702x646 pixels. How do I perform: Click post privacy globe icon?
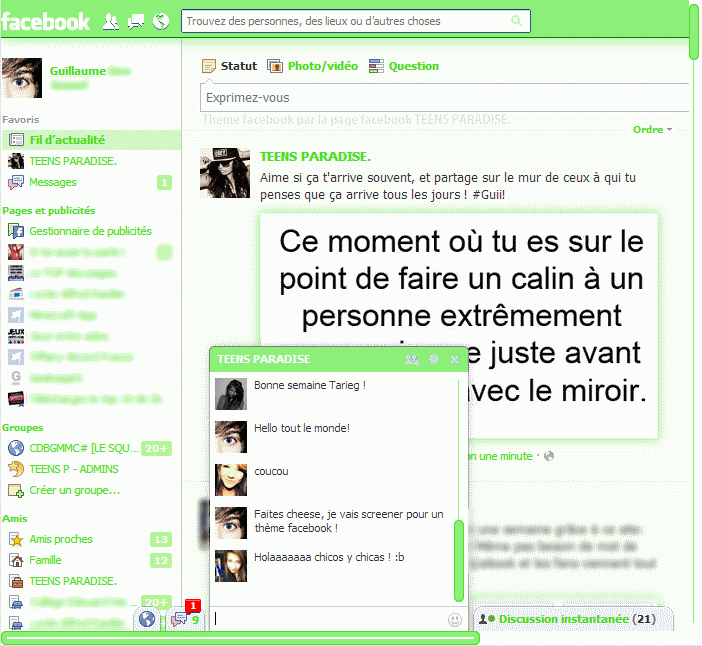[x=549, y=456]
